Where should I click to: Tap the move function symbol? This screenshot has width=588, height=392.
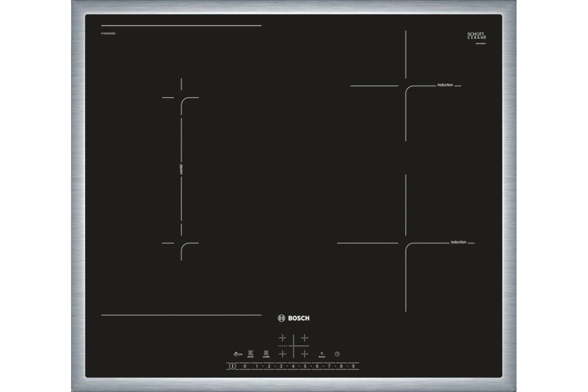(250, 354)
